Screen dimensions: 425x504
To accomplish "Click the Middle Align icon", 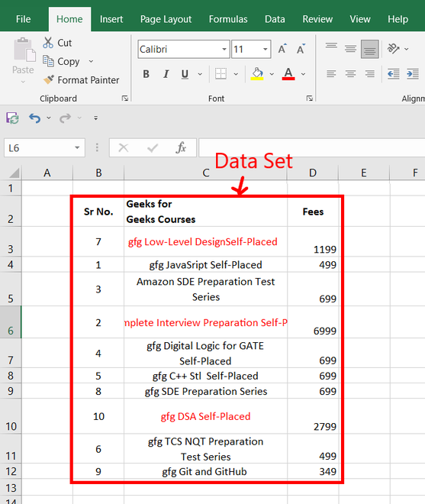I will coord(350,49).
